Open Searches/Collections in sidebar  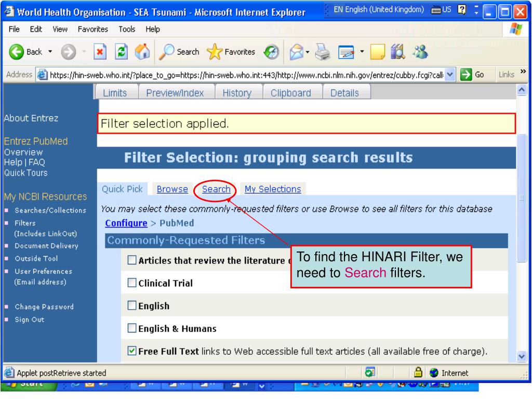(50, 210)
